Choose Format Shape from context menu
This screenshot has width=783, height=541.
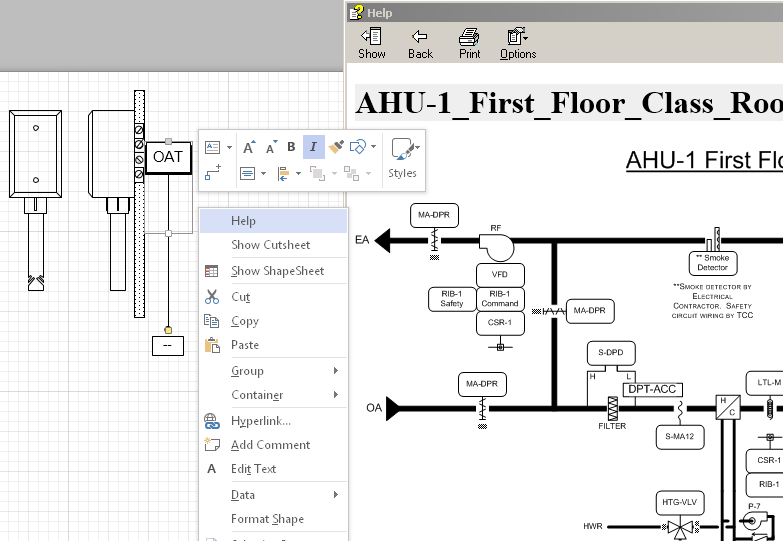(274, 519)
